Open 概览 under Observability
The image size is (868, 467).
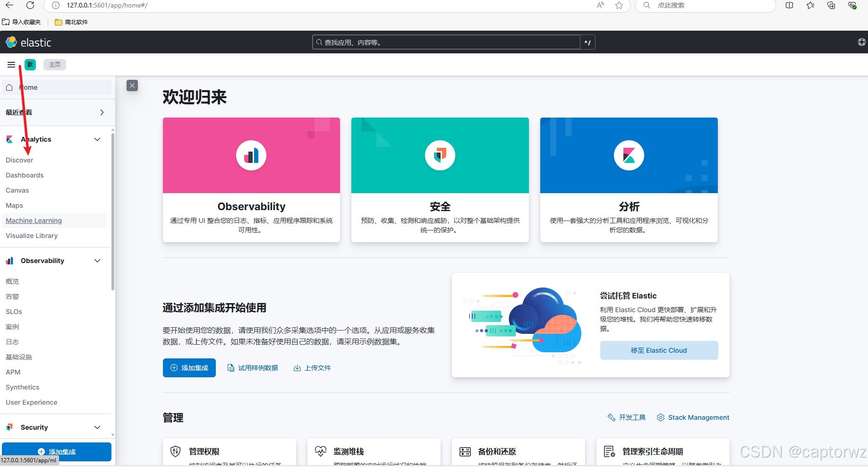12,281
